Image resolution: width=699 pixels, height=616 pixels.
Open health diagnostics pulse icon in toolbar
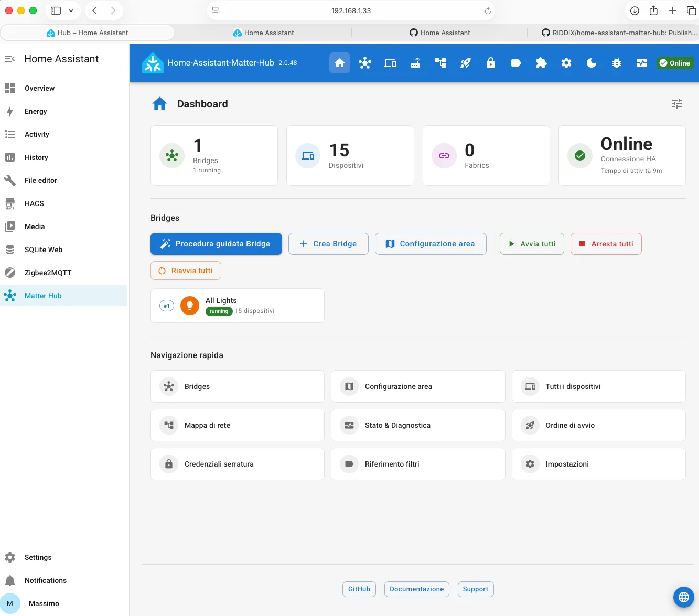point(642,63)
